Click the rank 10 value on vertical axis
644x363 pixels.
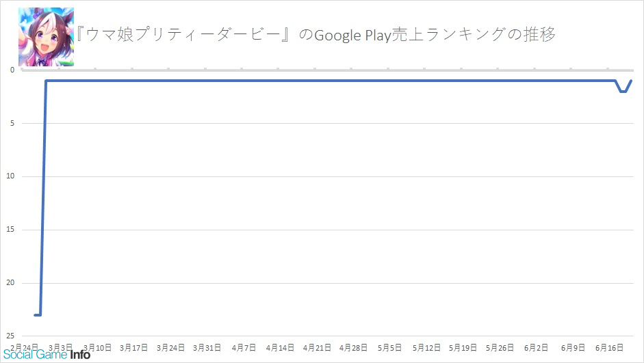(x=10, y=176)
